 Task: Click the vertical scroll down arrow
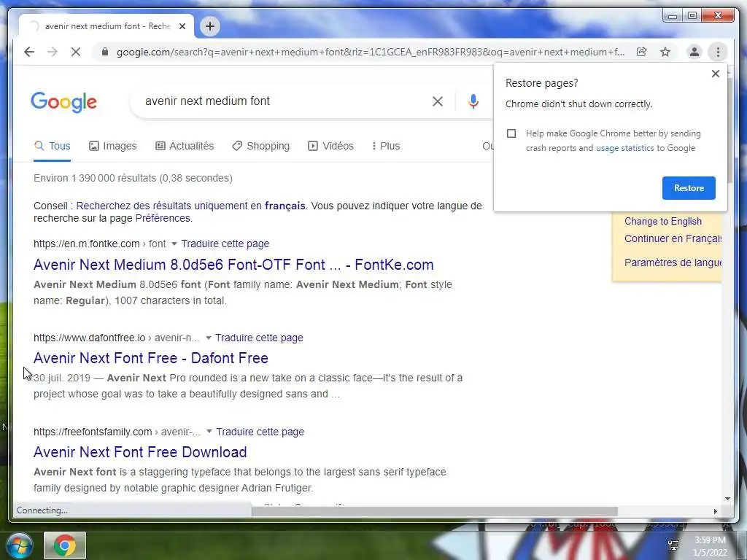pyautogui.click(x=727, y=499)
